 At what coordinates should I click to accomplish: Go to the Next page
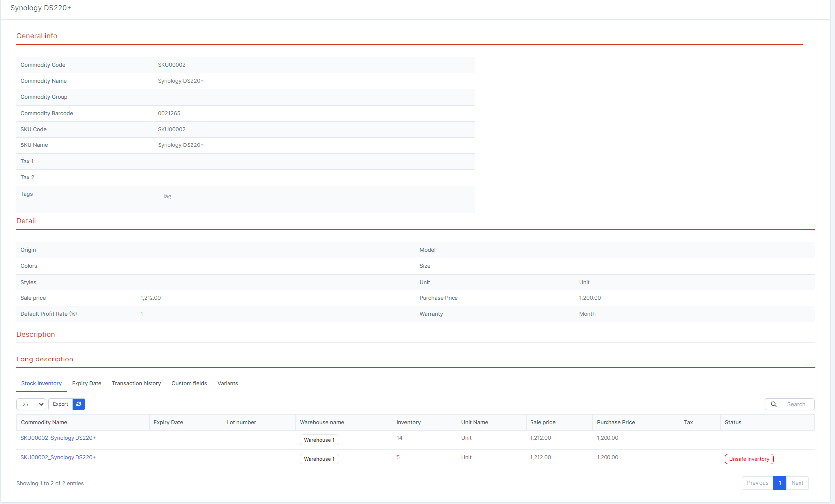[x=797, y=483]
